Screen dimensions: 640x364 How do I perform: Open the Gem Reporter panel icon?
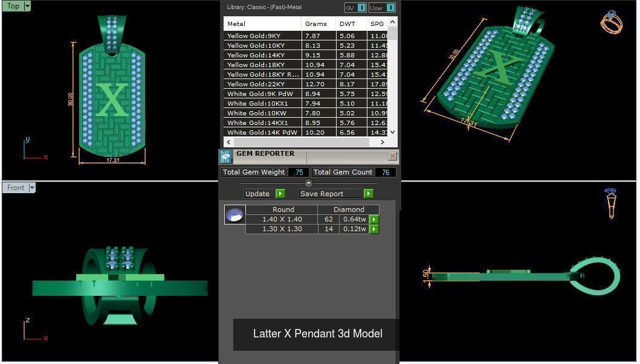225,156
